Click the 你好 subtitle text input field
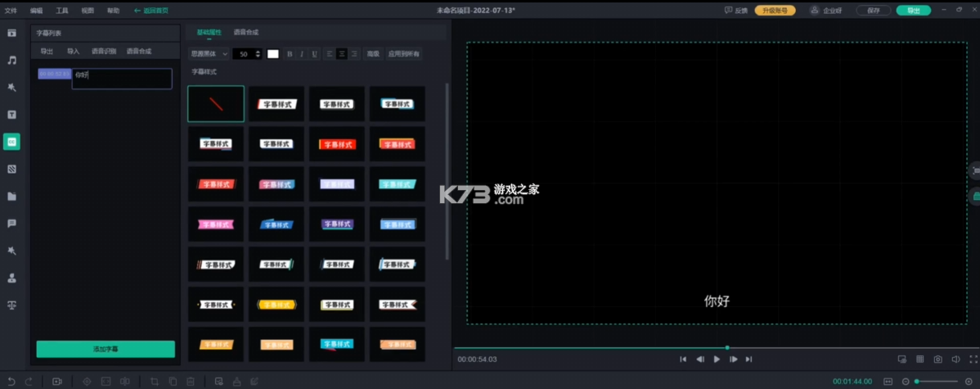 [x=122, y=79]
